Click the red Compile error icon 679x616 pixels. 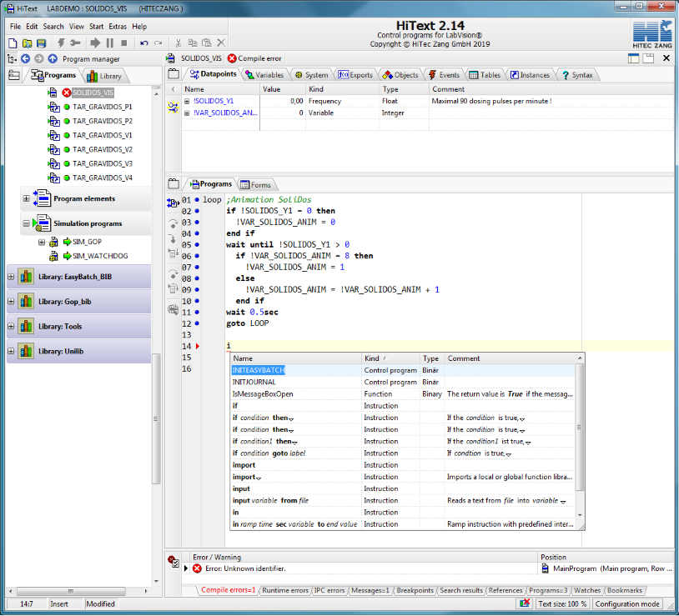click(x=232, y=58)
